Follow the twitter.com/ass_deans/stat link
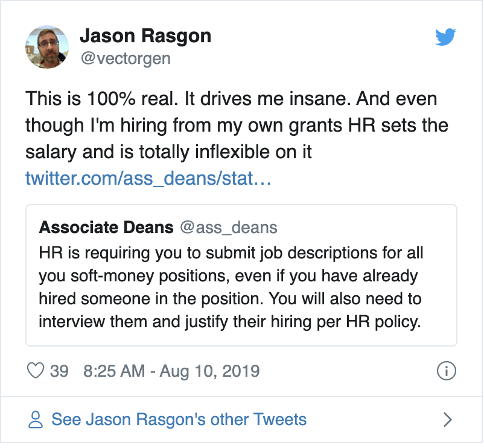 [148, 178]
